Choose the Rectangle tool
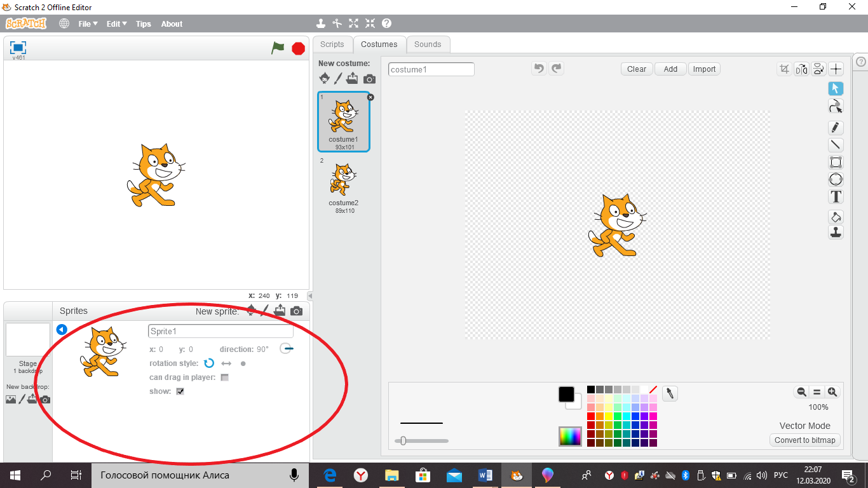Image resolution: width=868 pixels, height=488 pixels. tap(836, 162)
